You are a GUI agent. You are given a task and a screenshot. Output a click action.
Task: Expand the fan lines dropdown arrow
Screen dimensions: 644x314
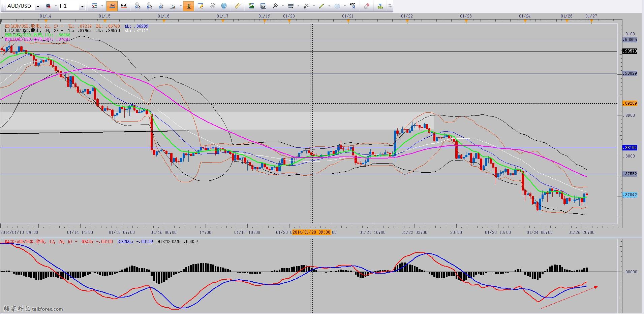314,6
